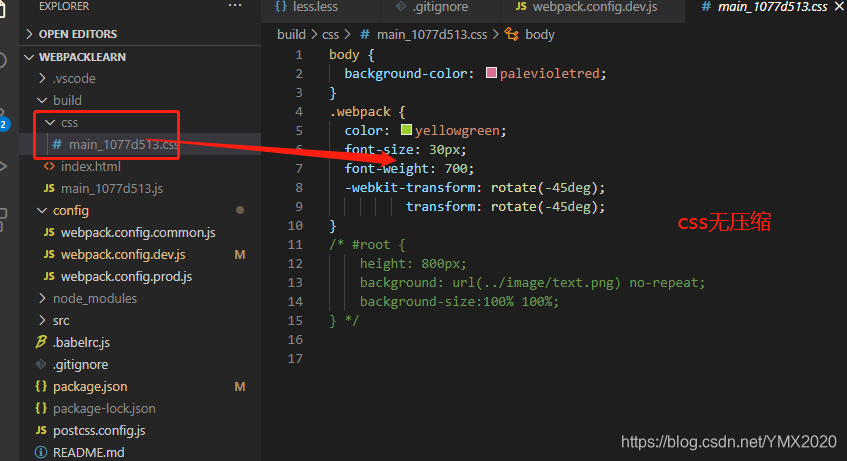Click the JS icon beside main_1077d513.js

point(49,189)
